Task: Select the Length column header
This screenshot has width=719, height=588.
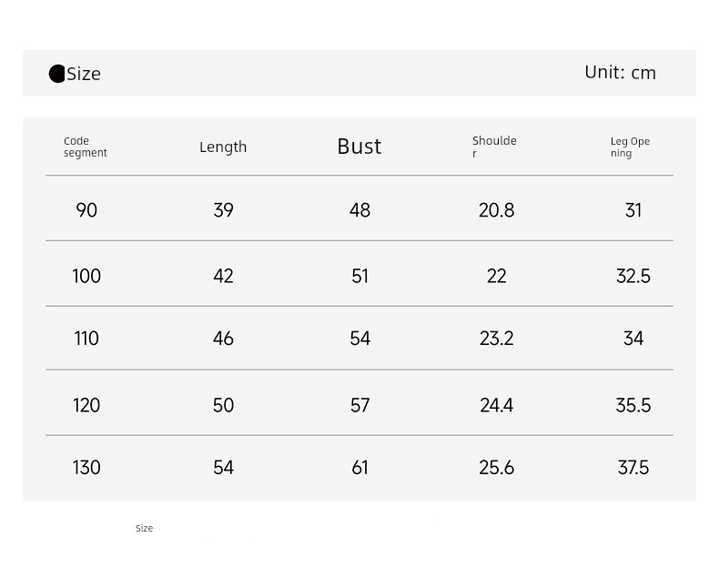Action: (223, 147)
